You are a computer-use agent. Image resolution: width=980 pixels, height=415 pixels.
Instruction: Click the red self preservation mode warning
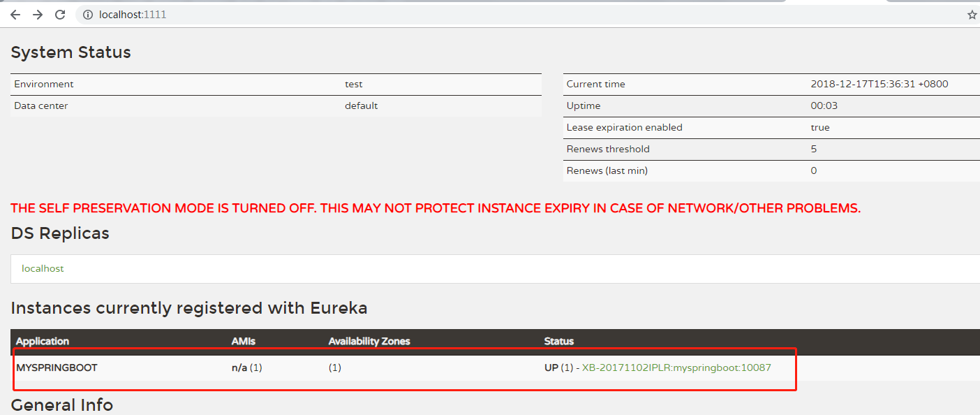click(x=436, y=208)
